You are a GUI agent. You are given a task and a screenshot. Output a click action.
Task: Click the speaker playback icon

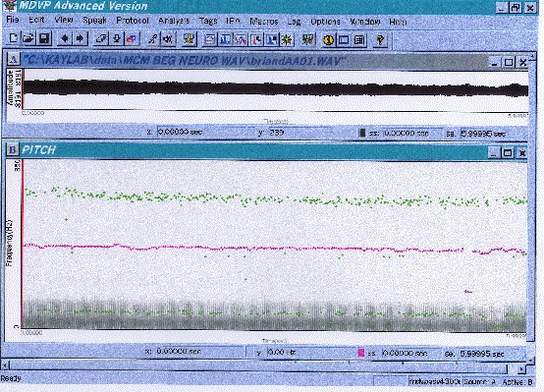point(169,39)
